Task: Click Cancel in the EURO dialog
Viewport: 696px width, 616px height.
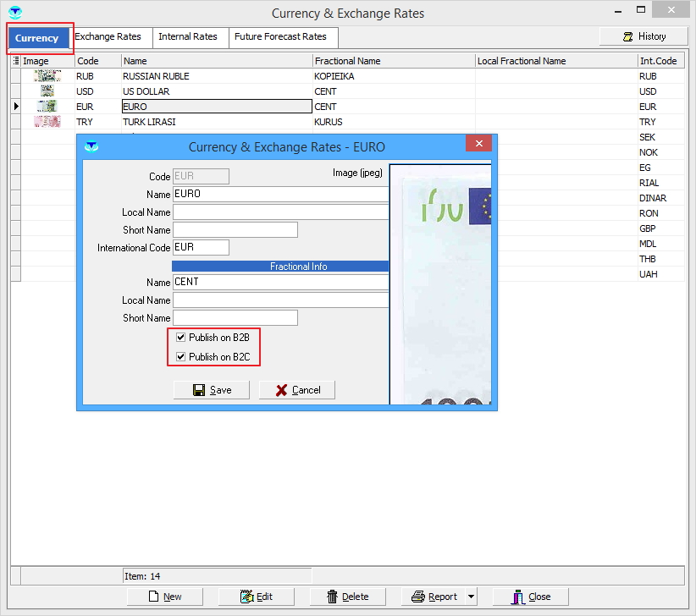Action: click(297, 390)
